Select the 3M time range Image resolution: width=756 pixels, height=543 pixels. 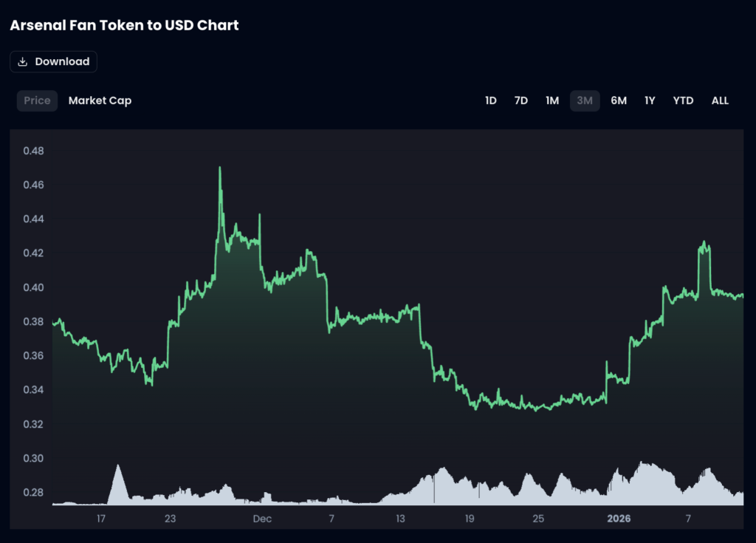tap(585, 100)
